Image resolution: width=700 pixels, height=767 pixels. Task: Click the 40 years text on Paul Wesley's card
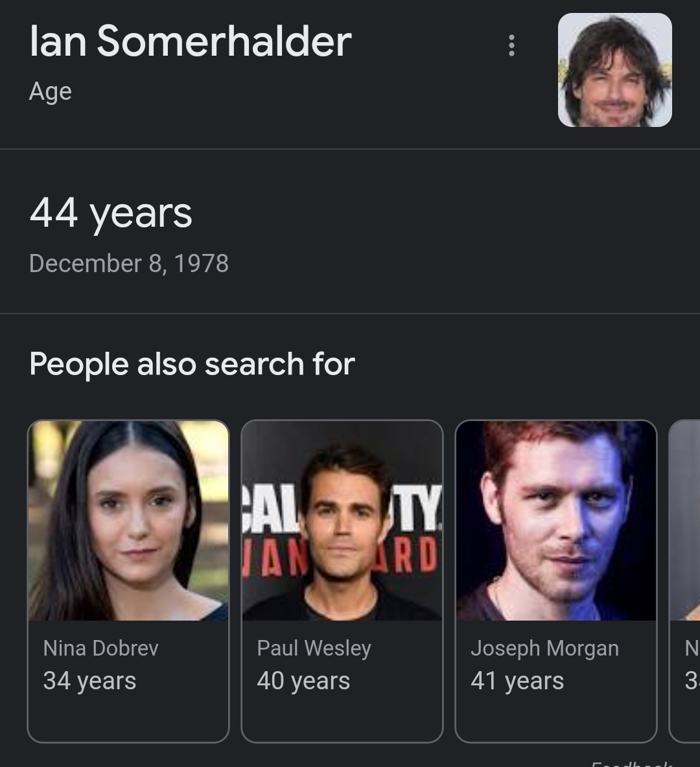tap(303, 680)
